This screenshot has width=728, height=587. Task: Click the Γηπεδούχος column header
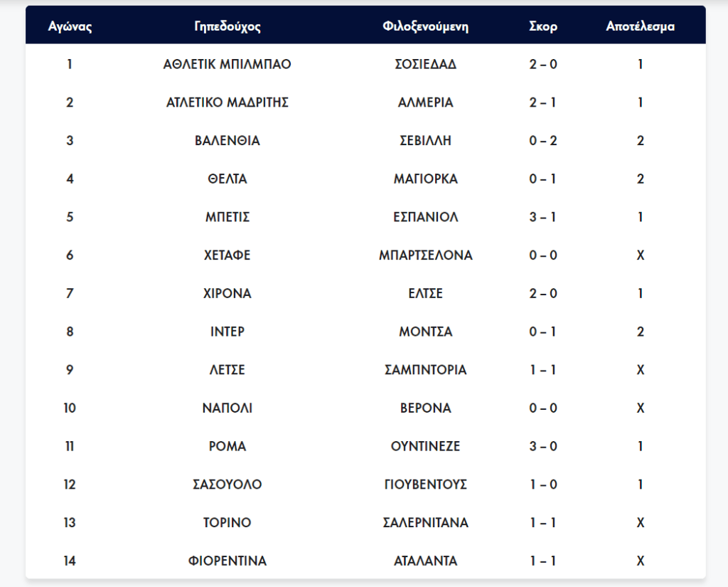227,27
